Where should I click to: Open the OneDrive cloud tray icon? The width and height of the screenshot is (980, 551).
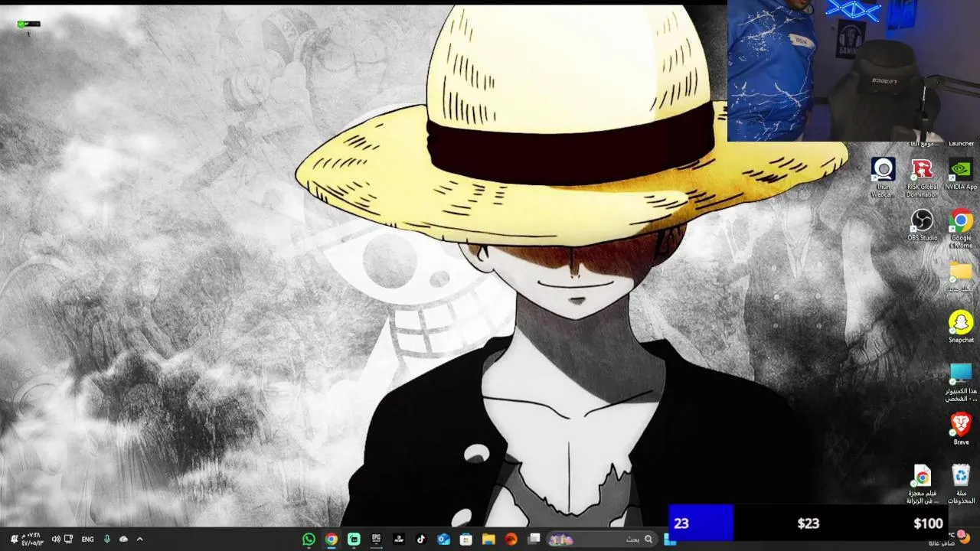tap(123, 539)
